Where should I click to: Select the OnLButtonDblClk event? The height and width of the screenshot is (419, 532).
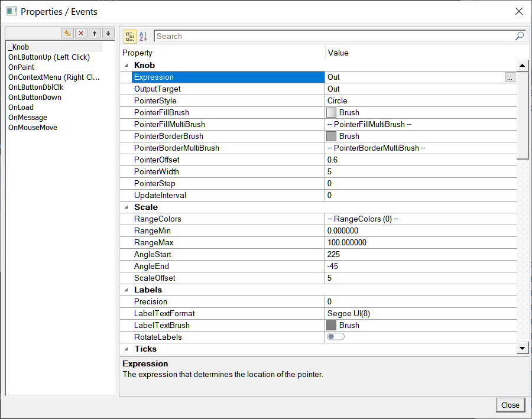tap(36, 87)
